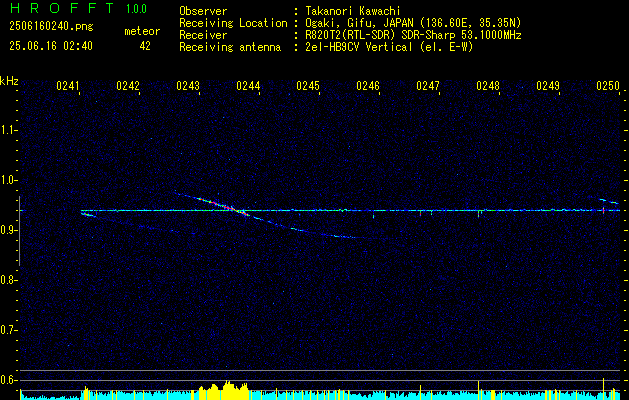Click the Observer label

pyautogui.click(x=203, y=12)
